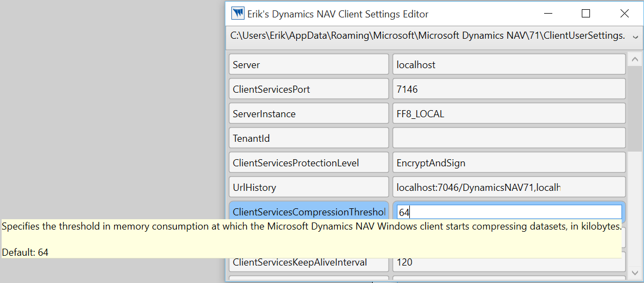Screen dimensions: 644x283
Task: Click the vertical scrollbar thumb
Action: [x=635, y=109]
